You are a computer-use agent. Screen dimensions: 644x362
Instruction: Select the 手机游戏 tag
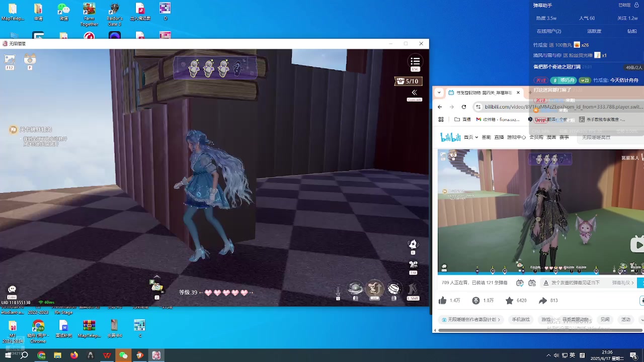(521, 320)
